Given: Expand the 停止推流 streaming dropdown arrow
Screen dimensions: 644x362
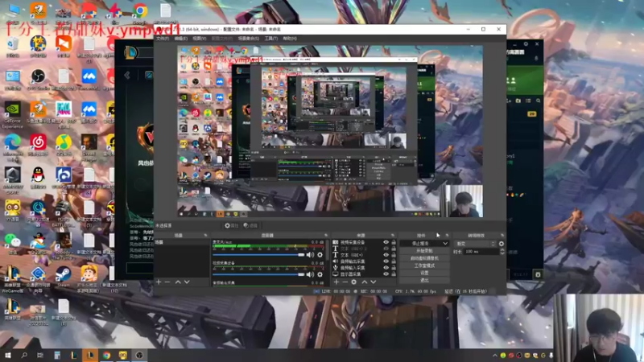Looking at the screenshot, I should 445,244.
